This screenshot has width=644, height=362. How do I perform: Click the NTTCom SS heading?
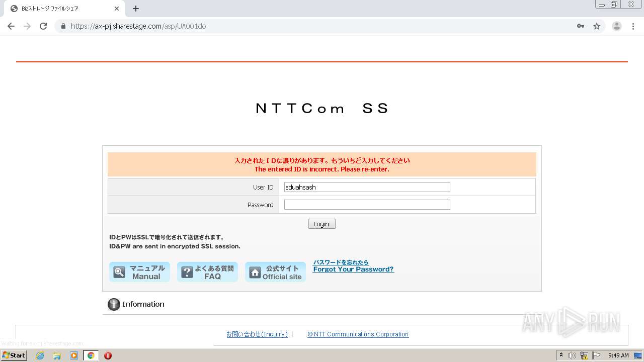tap(322, 108)
